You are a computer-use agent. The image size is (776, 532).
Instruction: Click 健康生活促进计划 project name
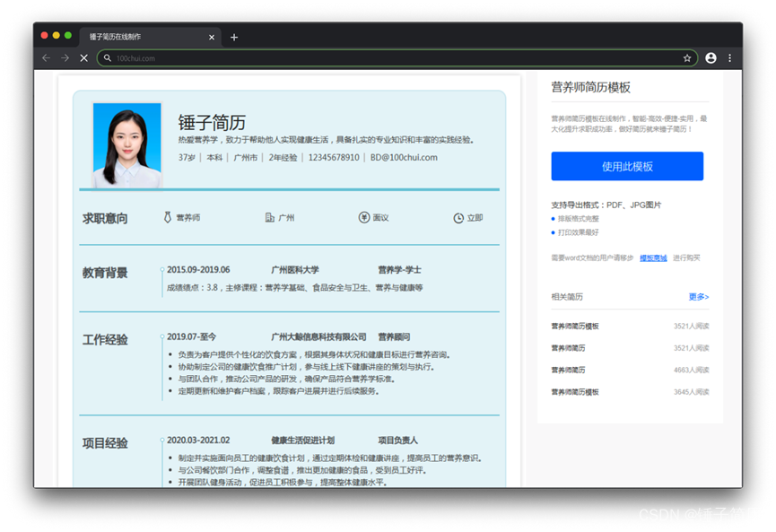tap(303, 440)
